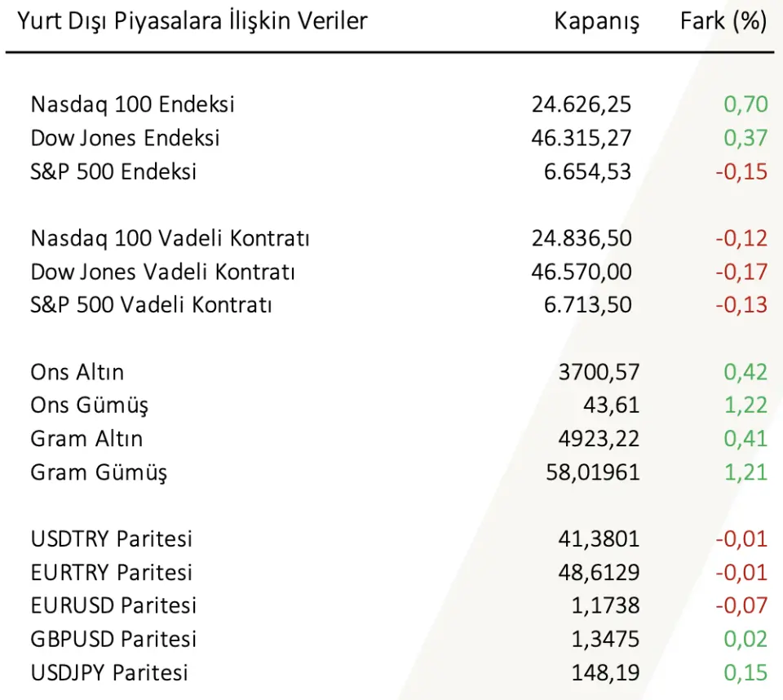Select the Dow Jones Endeksi label
Viewport: 783px width, 700px height.
coord(125,138)
